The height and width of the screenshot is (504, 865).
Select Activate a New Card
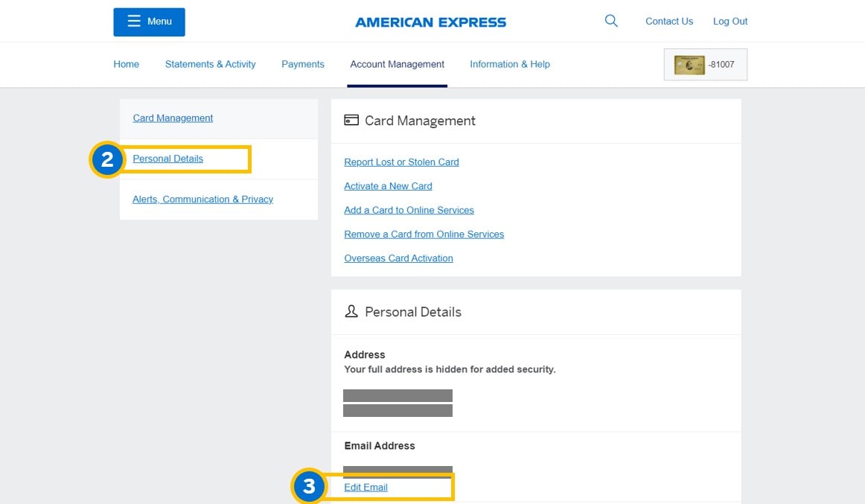[x=388, y=186]
